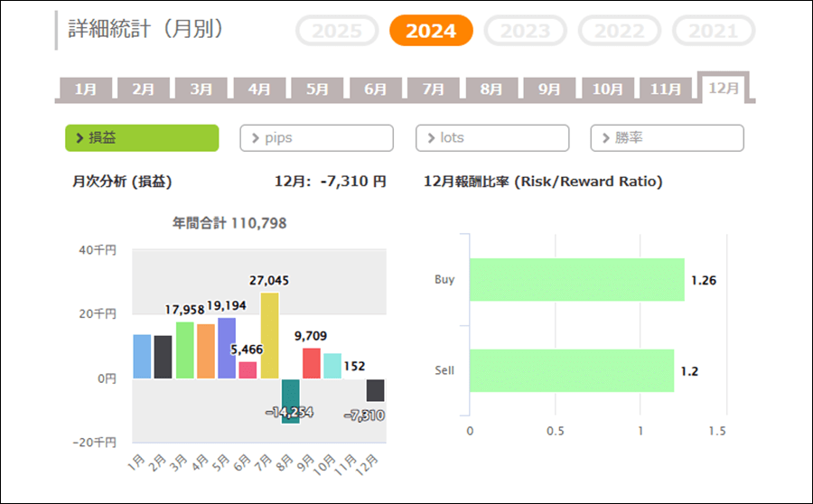Switch the chart to pips

[x=316, y=138]
